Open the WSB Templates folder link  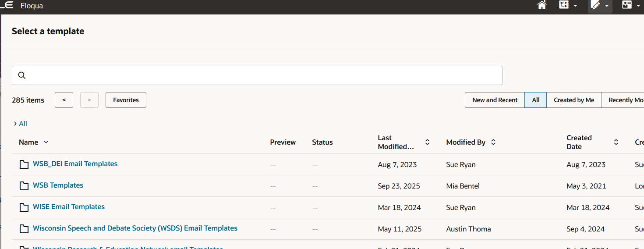[58, 185]
